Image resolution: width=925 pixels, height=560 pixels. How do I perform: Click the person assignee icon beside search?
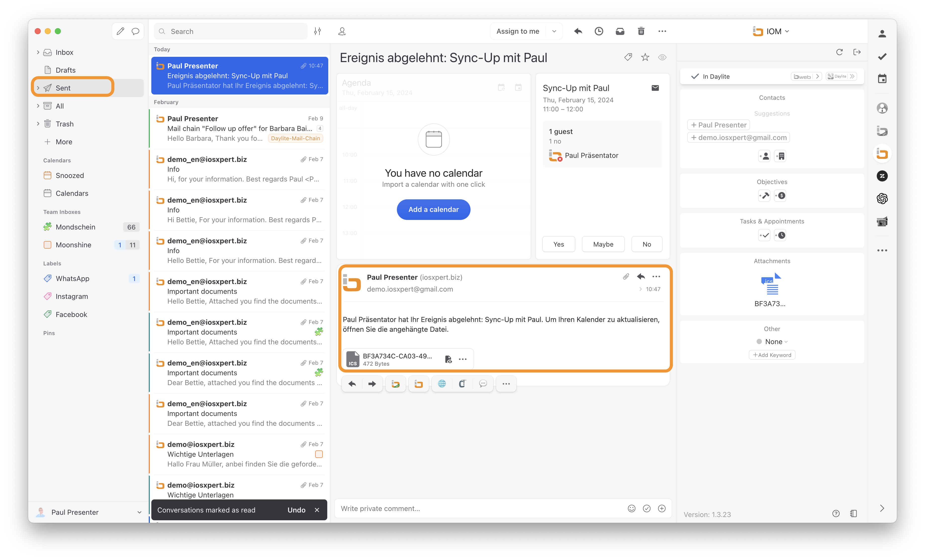tap(342, 31)
